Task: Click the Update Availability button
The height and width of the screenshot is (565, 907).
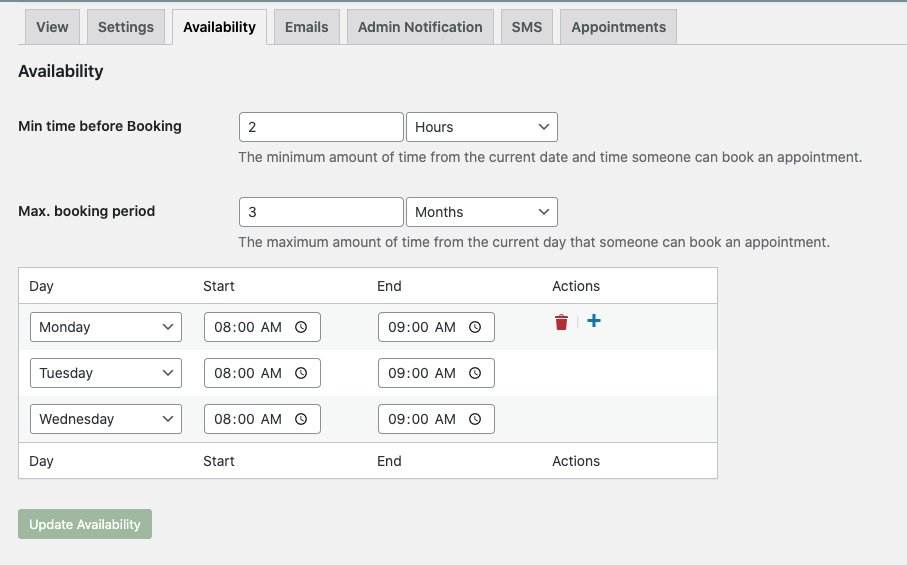Action: 85,524
